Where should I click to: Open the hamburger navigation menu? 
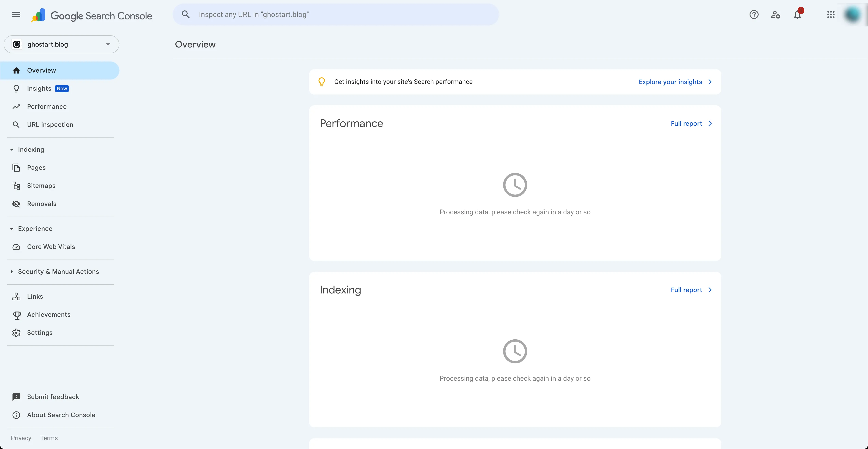16,14
